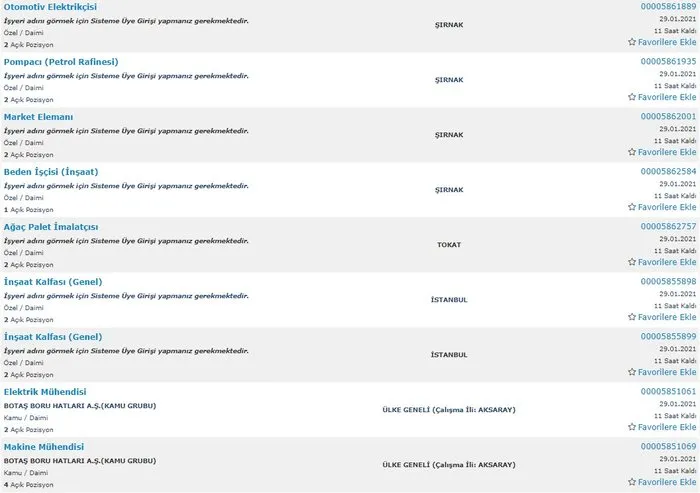Click favorite star for Pompacı (Petrol Rafinesi)
The height and width of the screenshot is (493, 700).
pyautogui.click(x=632, y=97)
